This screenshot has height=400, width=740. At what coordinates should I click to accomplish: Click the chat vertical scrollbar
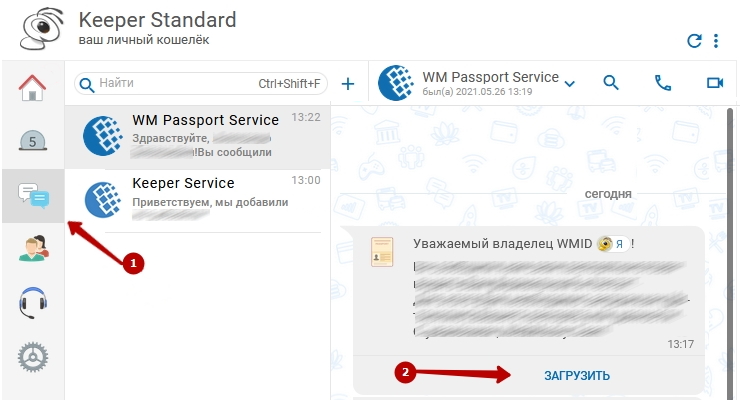(730, 253)
